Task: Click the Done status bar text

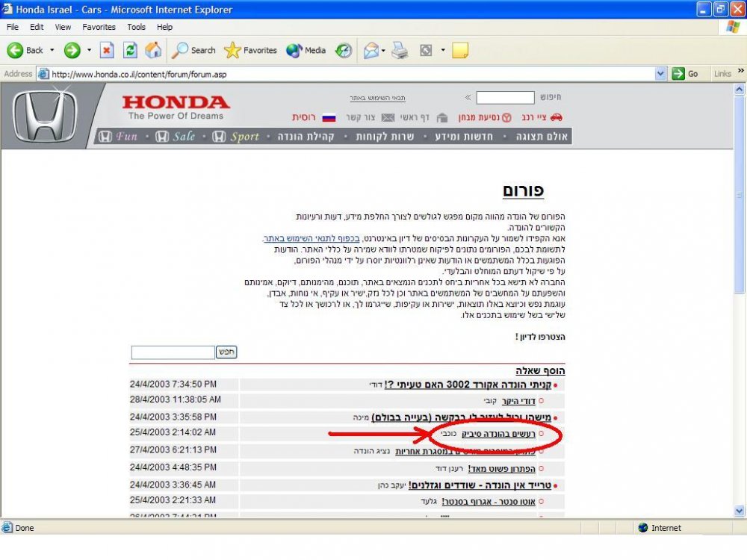Action: click(x=25, y=528)
